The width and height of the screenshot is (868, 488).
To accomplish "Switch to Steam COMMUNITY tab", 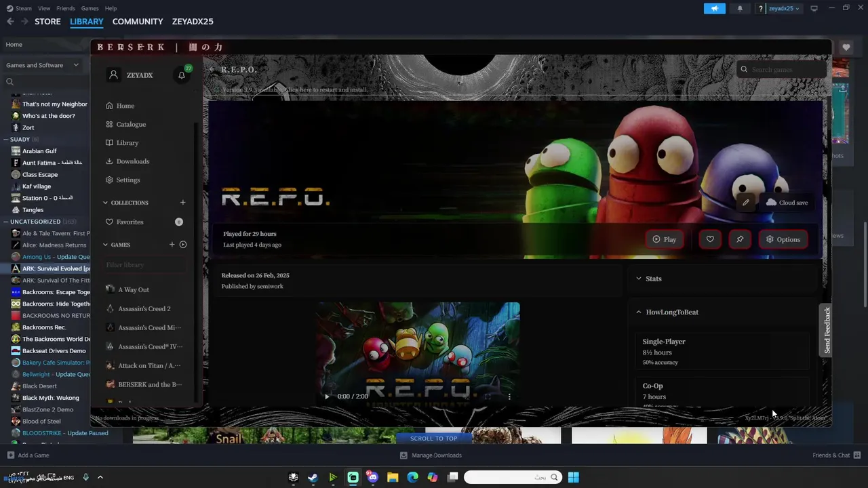I will [x=138, y=22].
